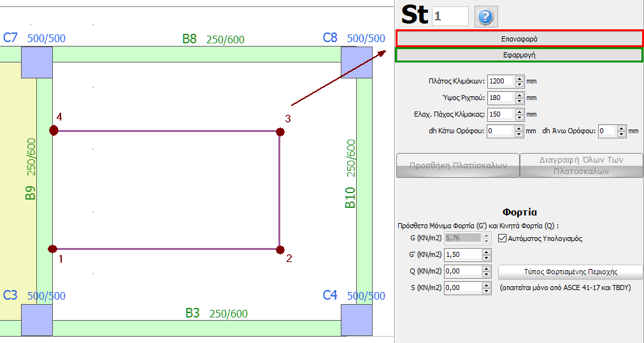This screenshot has width=644, height=343.
Task: Select stair corner node 1
Action: (53, 249)
